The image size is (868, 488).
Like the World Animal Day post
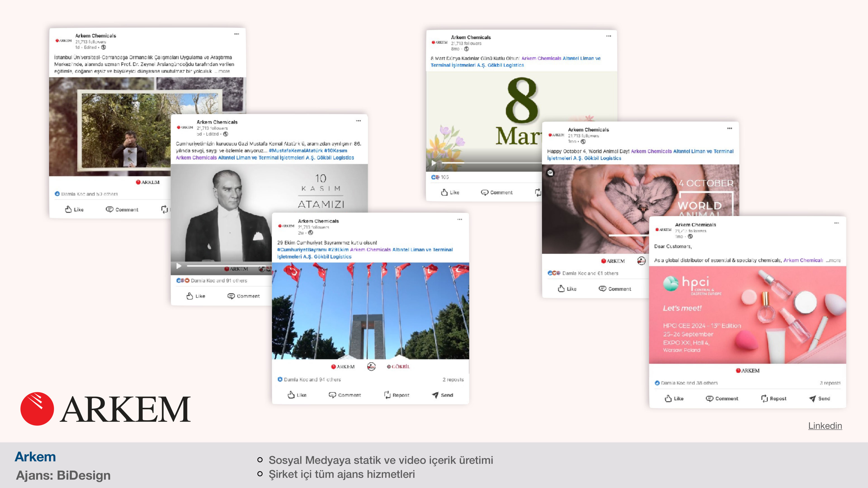coord(567,289)
